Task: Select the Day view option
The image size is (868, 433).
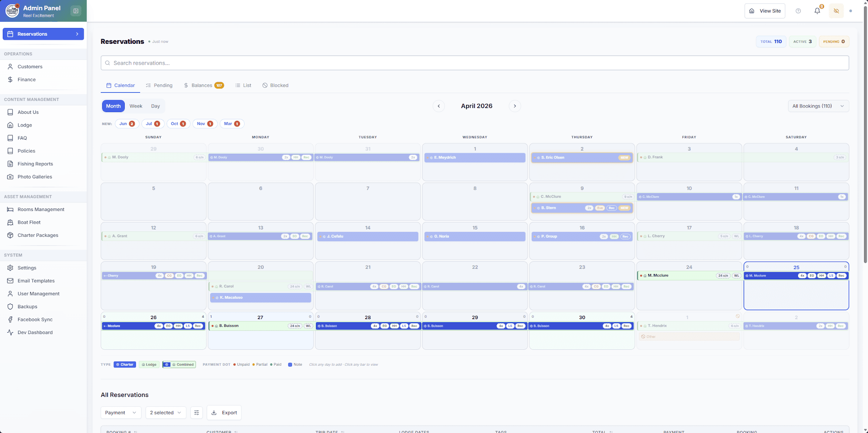Action: [x=156, y=106]
